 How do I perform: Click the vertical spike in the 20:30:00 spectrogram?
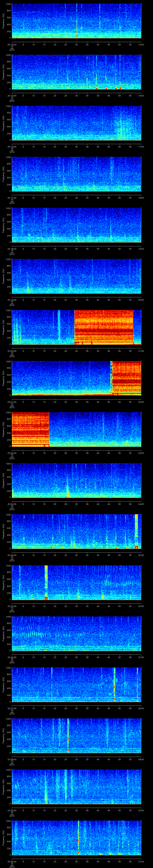tap(78, 837)
